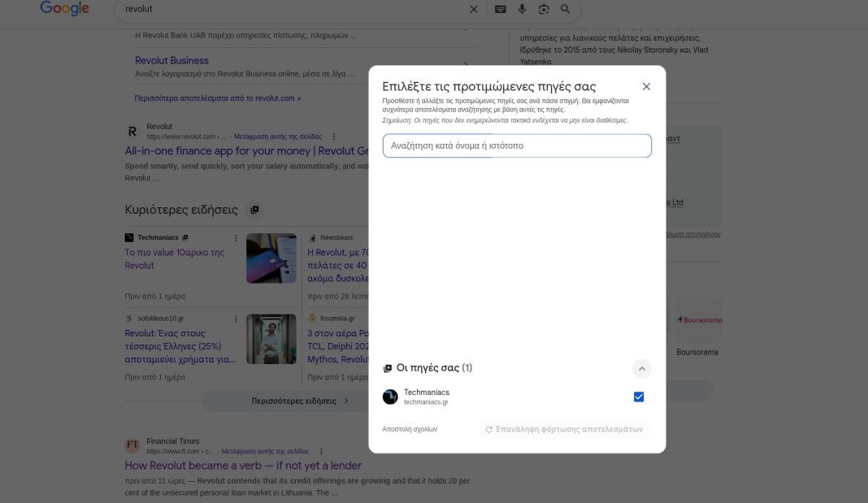Clear the search query with the X icon
This screenshot has width=868, height=503.
point(473,9)
